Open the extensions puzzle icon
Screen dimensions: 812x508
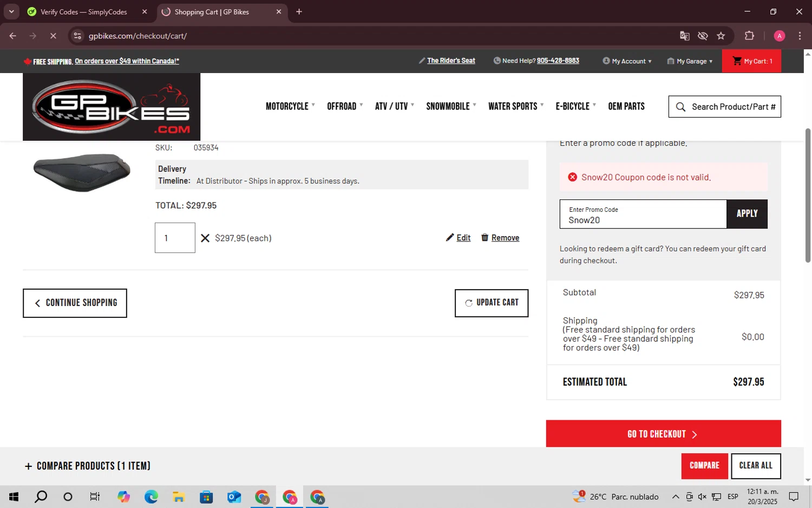coord(749,36)
